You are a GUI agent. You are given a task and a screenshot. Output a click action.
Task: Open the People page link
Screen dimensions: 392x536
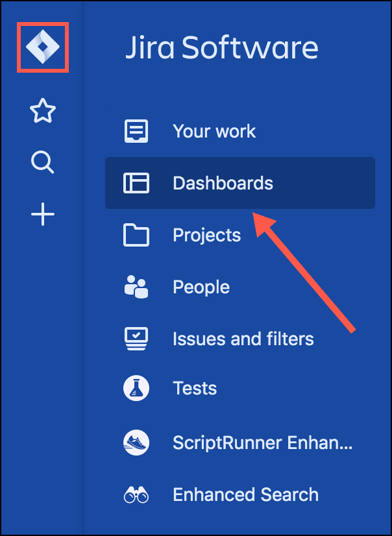click(x=201, y=287)
